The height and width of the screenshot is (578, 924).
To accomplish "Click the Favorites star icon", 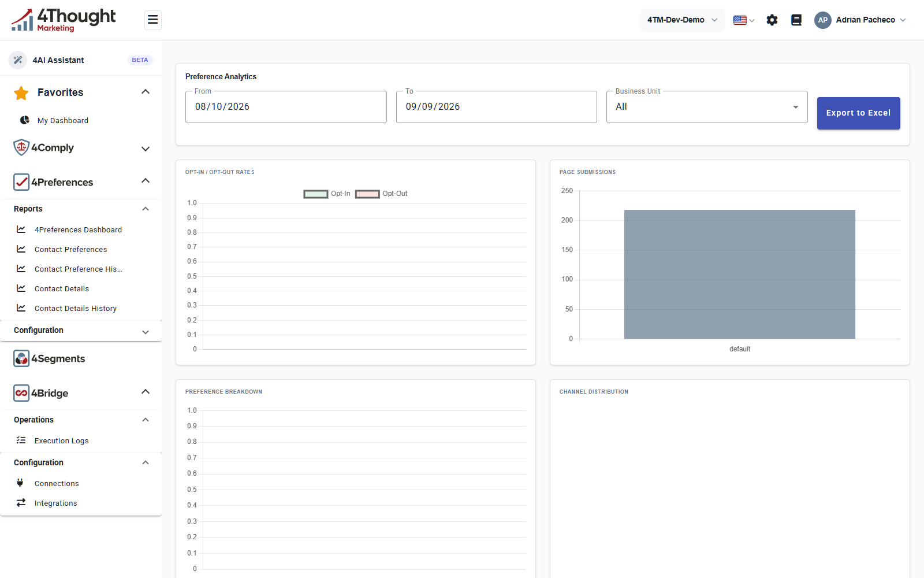I will coord(21,93).
